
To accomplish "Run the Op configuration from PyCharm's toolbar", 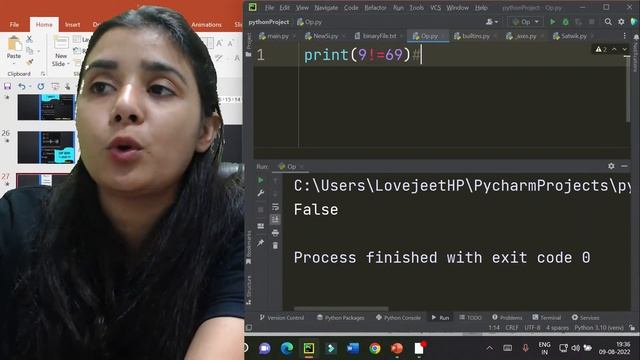I will [x=552, y=22].
